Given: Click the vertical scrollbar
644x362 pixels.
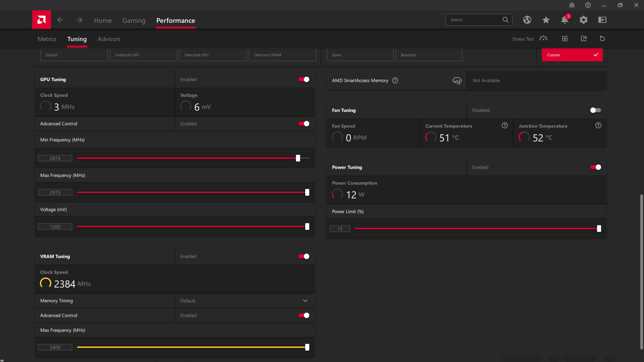Looking at the screenshot, I should 641,271.
